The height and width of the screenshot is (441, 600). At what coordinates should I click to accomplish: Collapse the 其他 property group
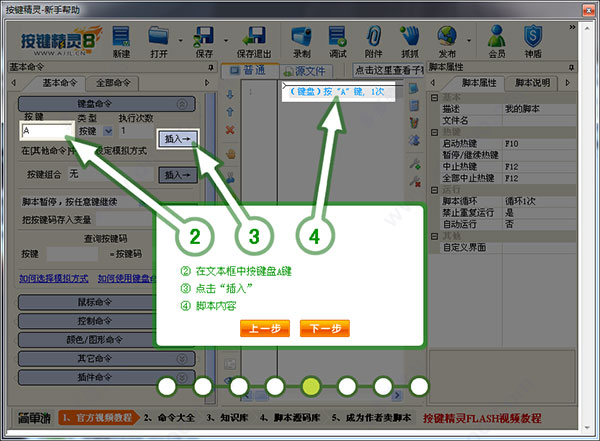[x=434, y=236]
